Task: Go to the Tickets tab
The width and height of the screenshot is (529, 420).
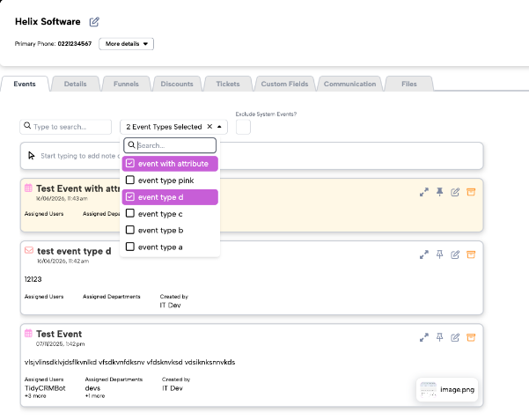Action: coord(228,84)
